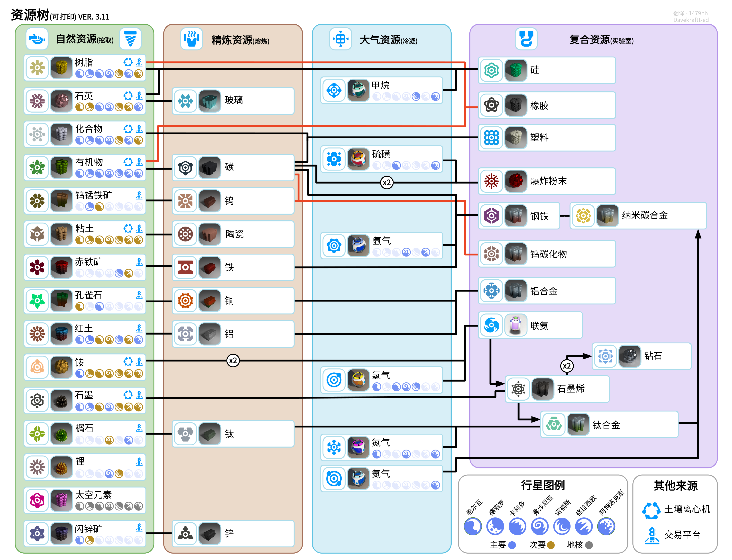Click the atmospheric condenser icon in 大气资源 header
732x560 pixels.
340,39
